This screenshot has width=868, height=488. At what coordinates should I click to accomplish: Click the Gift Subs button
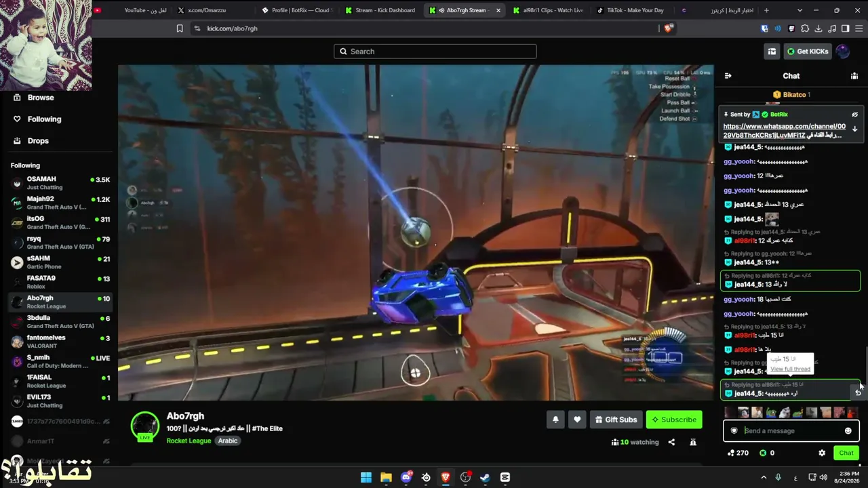click(616, 420)
